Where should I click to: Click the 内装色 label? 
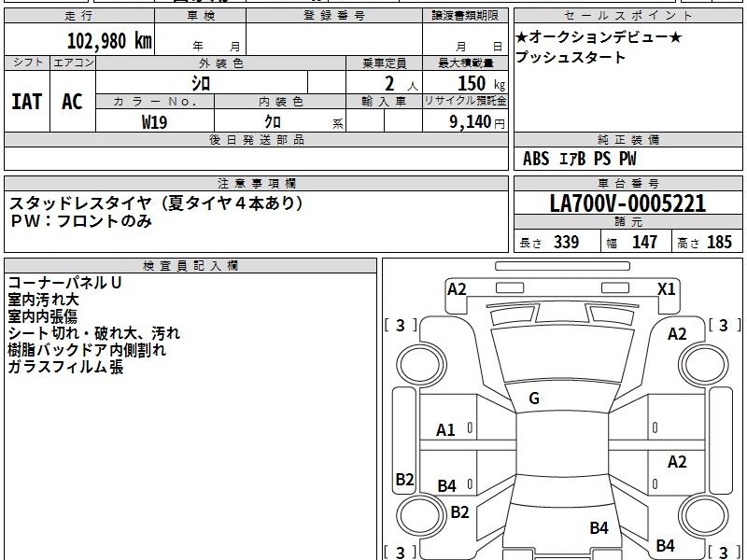coord(280,102)
